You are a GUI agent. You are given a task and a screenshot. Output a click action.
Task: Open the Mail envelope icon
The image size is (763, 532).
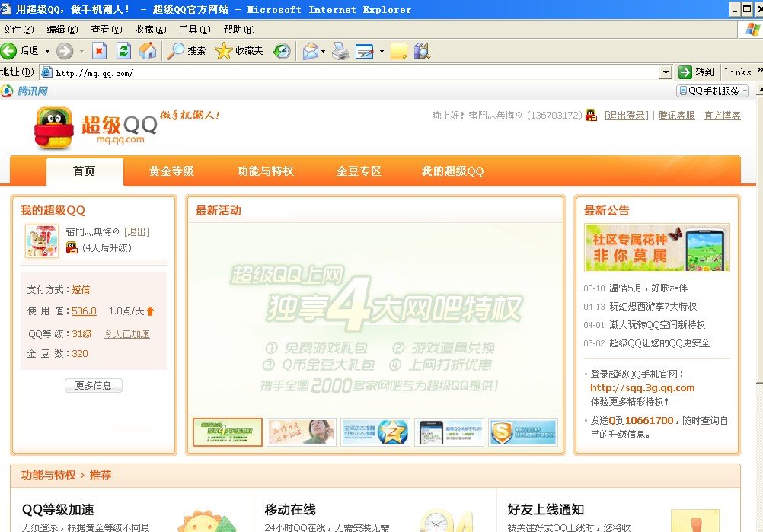click(x=311, y=51)
